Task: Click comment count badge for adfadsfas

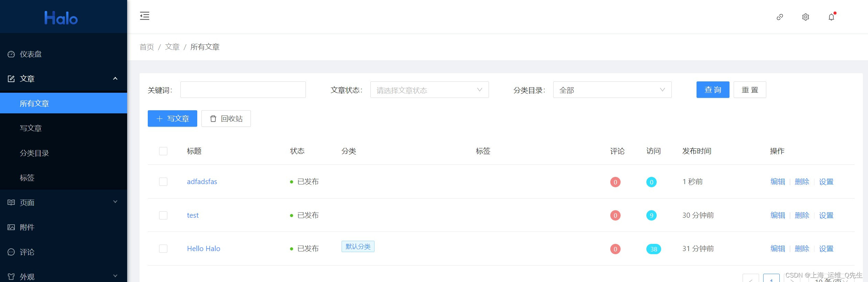Action: [x=615, y=182]
